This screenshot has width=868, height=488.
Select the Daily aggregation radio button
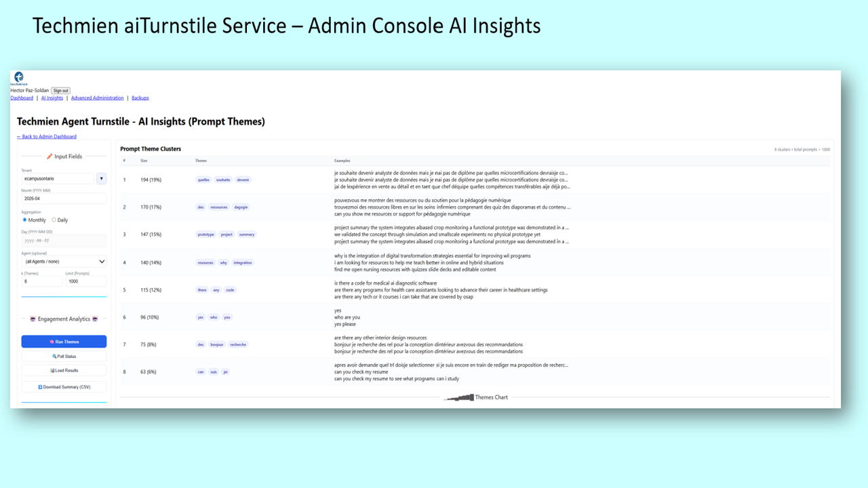pyautogui.click(x=54, y=220)
